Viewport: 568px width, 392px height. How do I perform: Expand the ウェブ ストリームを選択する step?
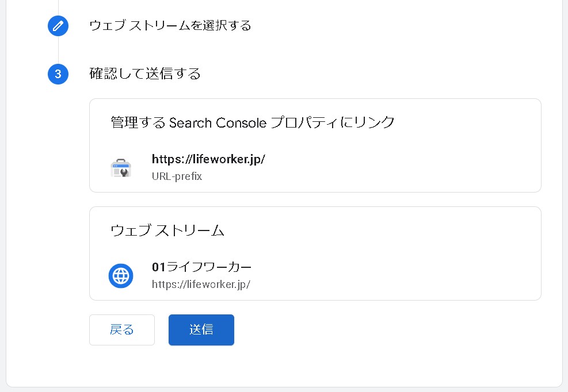coord(170,26)
